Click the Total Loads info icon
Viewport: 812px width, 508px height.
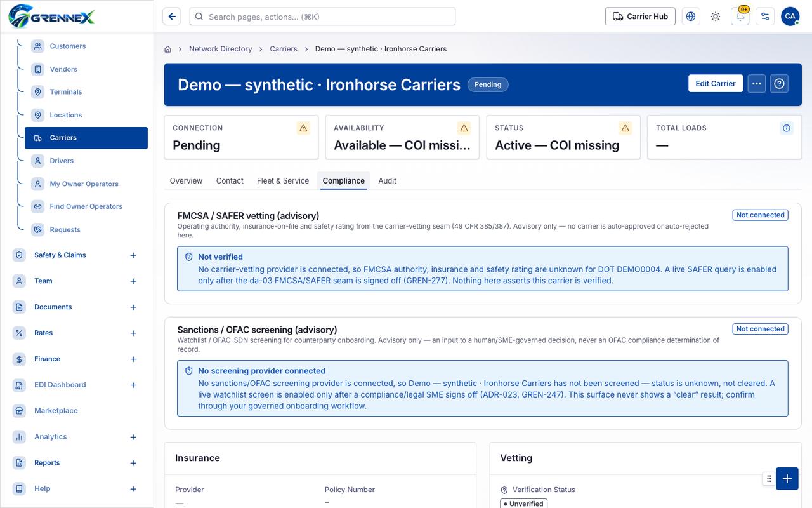787,128
